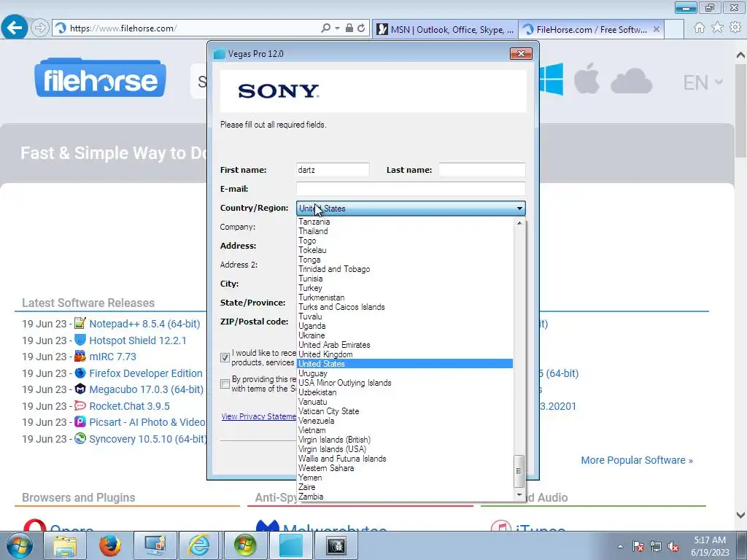Open the Picsart - AI Photo & Video link
The height and width of the screenshot is (560, 747).
coord(147,422)
